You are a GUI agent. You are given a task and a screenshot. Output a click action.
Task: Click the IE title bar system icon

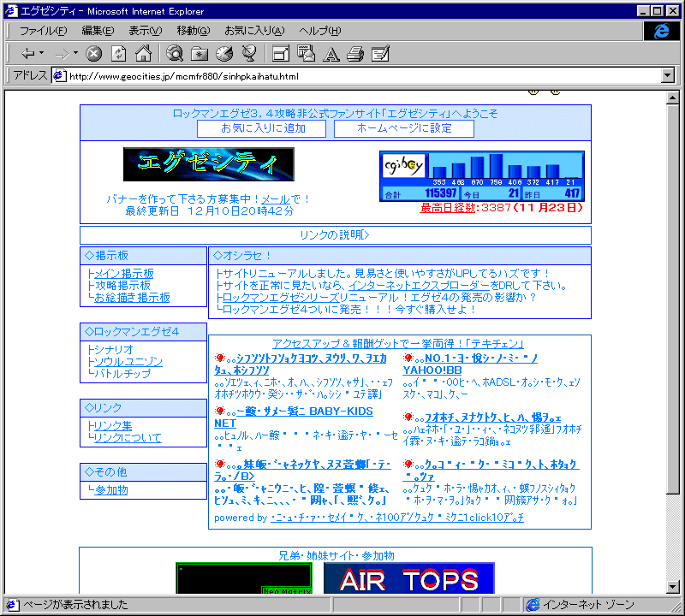tap(11, 11)
